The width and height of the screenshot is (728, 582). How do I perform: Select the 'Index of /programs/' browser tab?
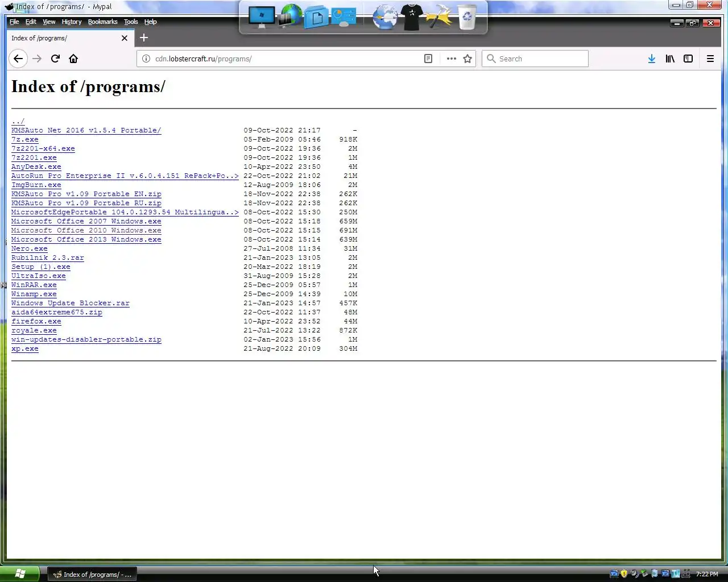(x=70, y=38)
